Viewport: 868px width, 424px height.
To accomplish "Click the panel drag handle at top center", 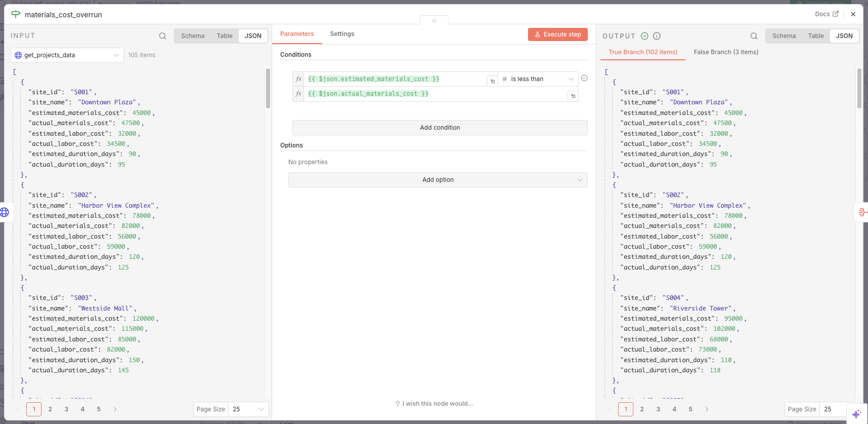I will (434, 21).
